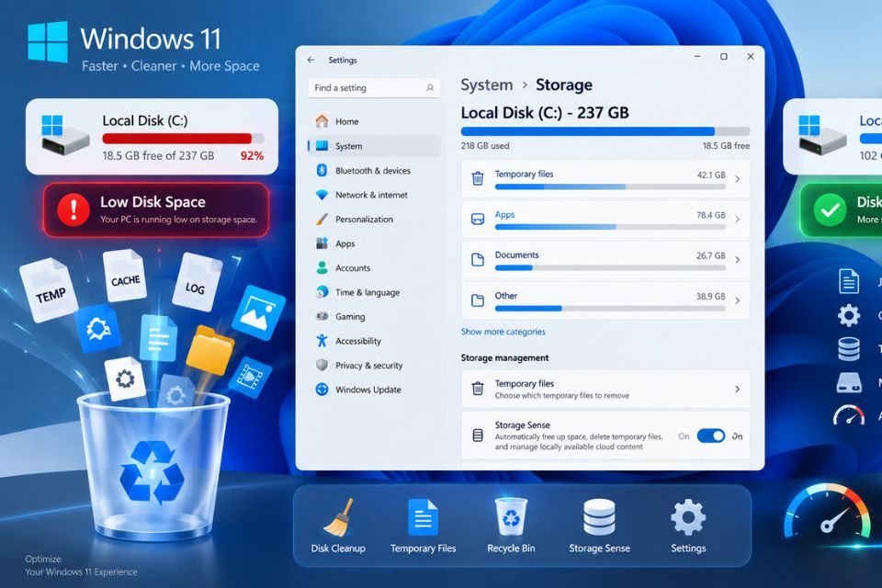
Task: Click the large recycle bin graphic
Action: pos(153,466)
